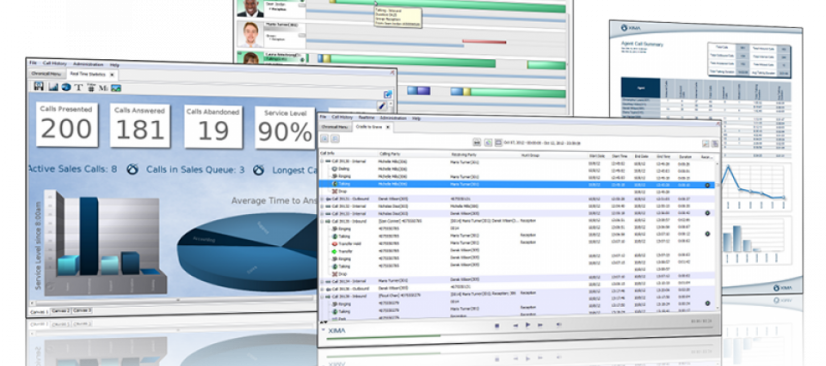The image size is (826, 366).
Task: Click the save icon in Real Time Statistics toolbar
Action: click(x=38, y=86)
